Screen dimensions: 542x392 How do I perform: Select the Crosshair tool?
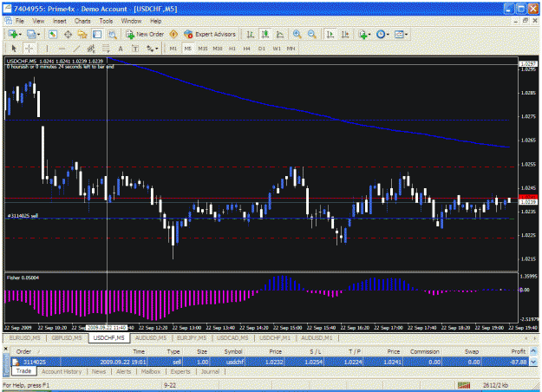(29, 49)
